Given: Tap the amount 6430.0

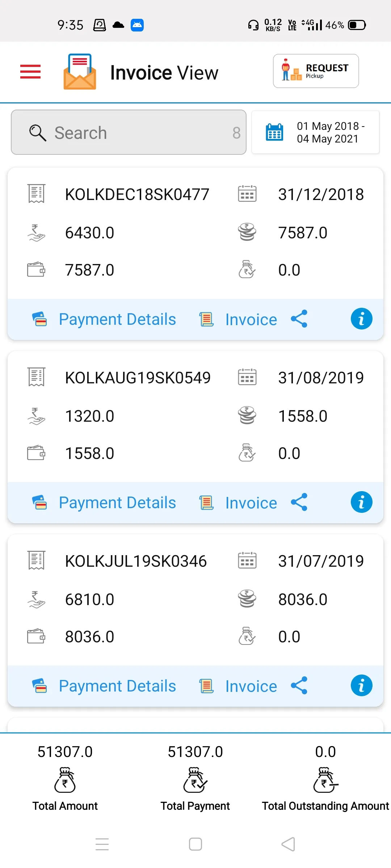Looking at the screenshot, I should 90,233.
